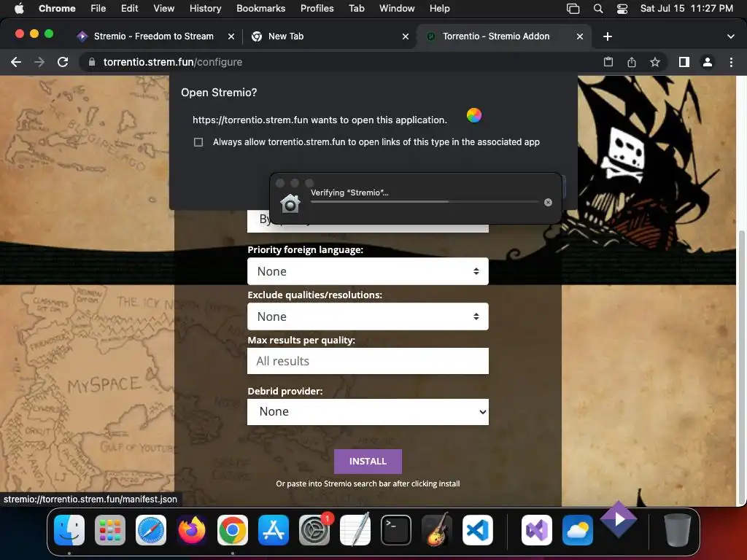Open the Bookmarks menu
This screenshot has width=747, height=560.
coord(260,9)
